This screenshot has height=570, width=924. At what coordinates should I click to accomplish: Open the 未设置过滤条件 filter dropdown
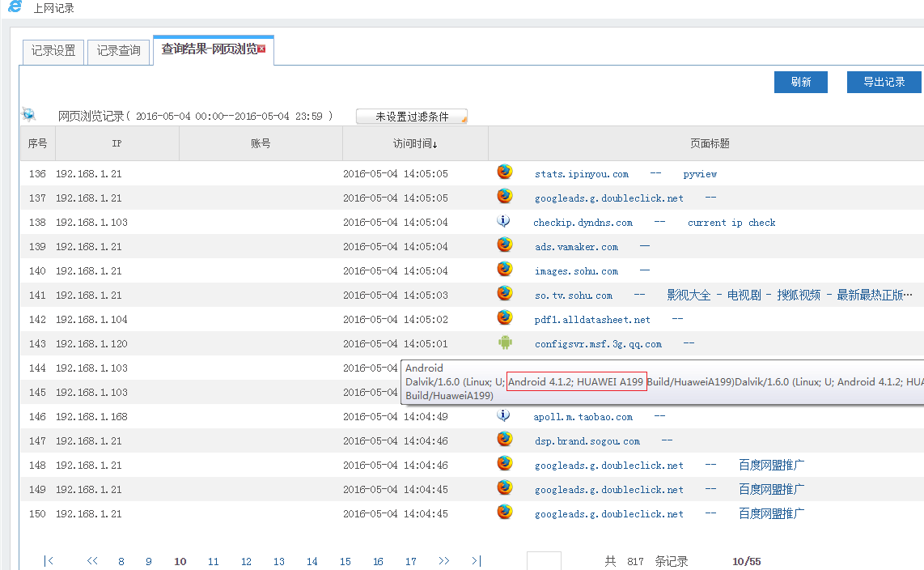click(x=411, y=117)
